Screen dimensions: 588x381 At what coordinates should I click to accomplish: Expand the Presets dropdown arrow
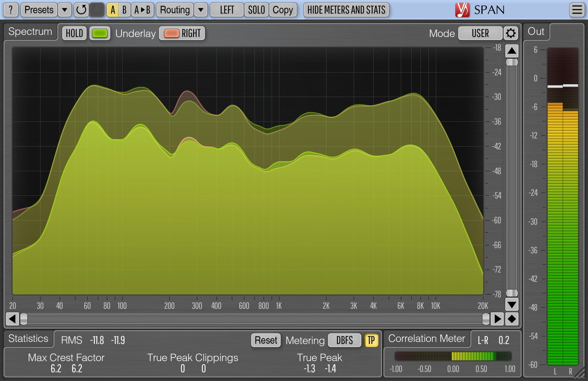[x=65, y=10]
